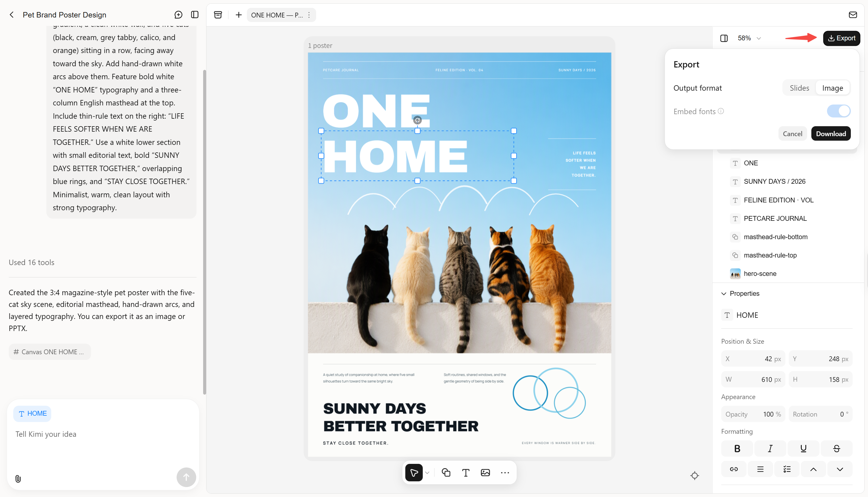This screenshot has height=497, width=868.
Task: Click Download in Export dialog
Action: (x=831, y=134)
